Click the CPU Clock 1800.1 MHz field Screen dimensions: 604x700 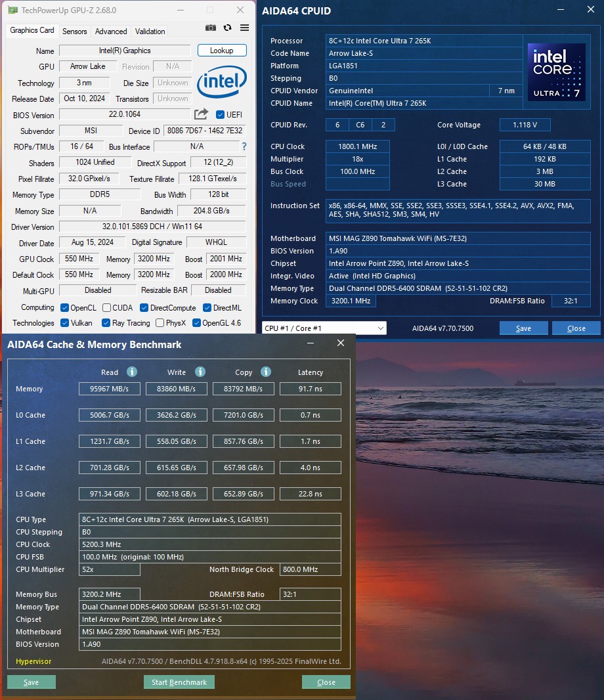(358, 146)
